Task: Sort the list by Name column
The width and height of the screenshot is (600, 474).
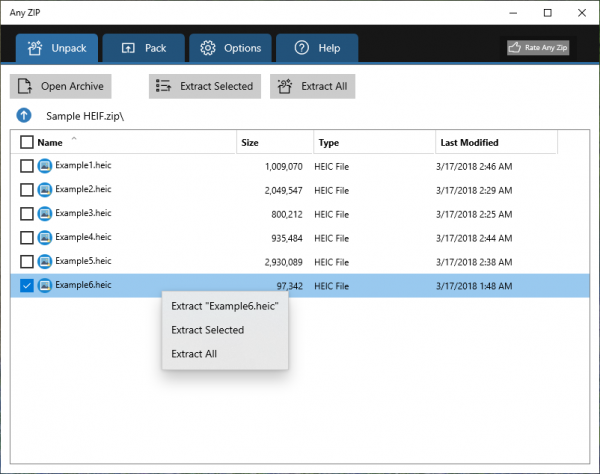Action: [50, 143]
